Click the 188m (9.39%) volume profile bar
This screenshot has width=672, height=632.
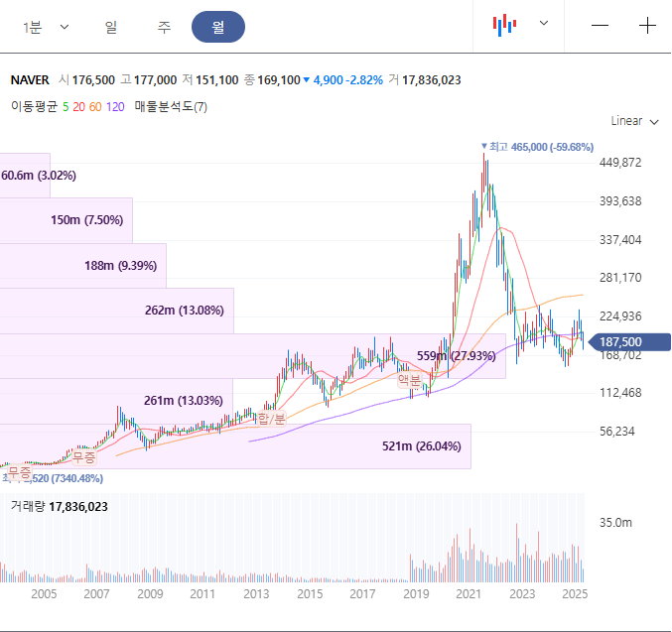[83, 266]
